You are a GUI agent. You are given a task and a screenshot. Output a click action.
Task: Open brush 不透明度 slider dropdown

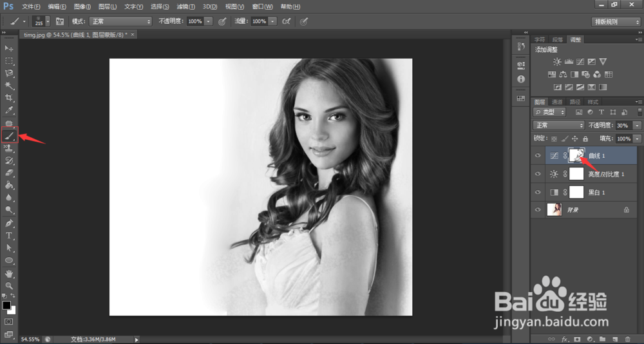pos(209,21)
